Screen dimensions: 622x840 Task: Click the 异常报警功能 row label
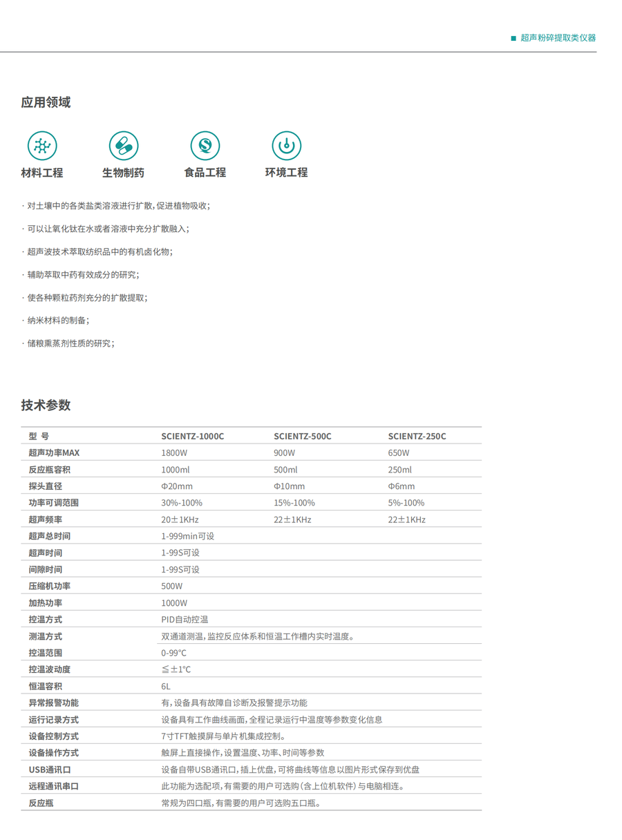pos(53,703)
